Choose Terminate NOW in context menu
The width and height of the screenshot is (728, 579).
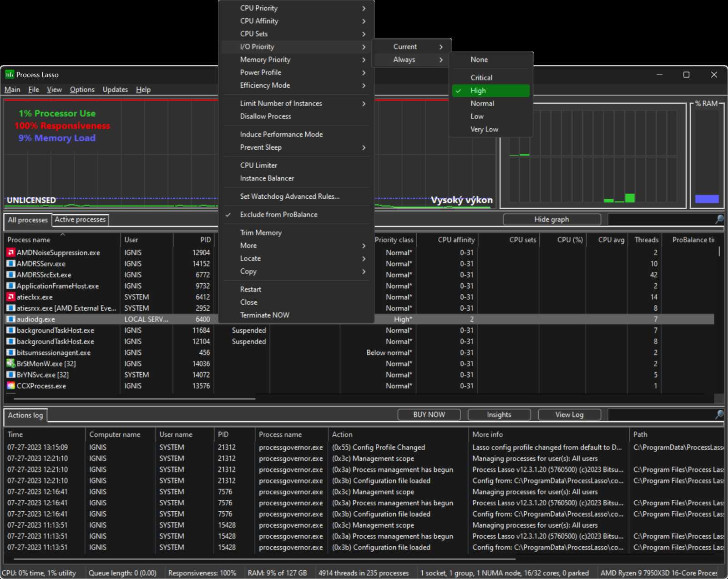coord(296,315)
